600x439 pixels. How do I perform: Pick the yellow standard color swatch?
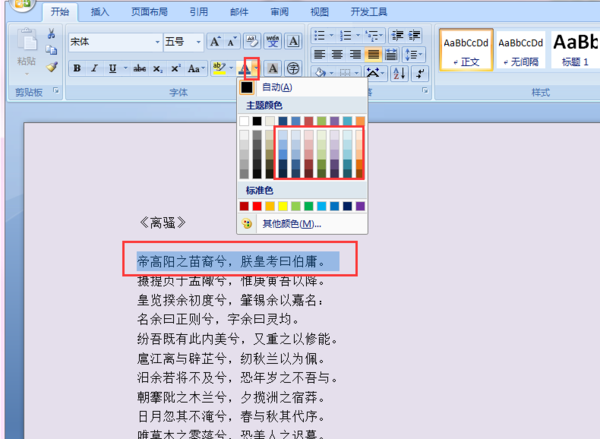pos(283,206)
